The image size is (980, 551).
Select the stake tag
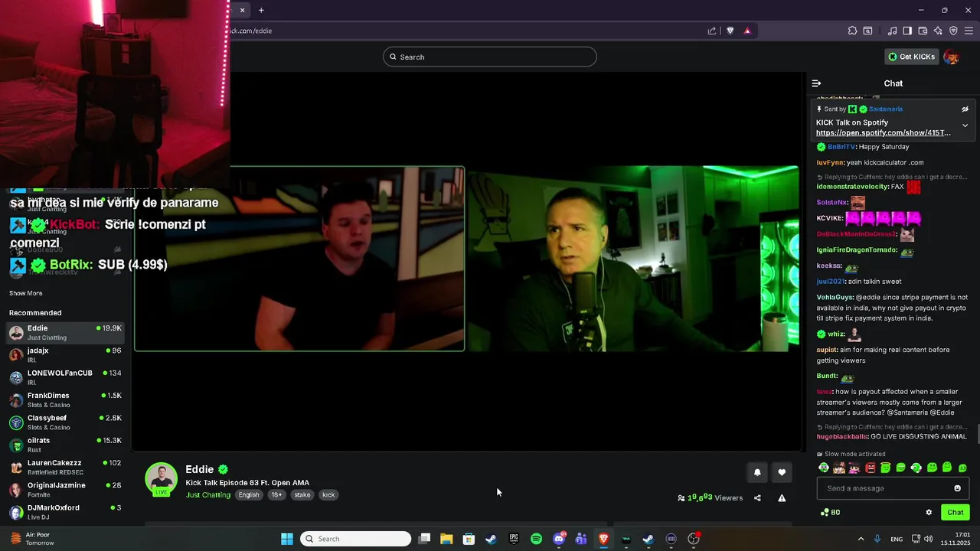pyautogui.click(x=302, y=495)
